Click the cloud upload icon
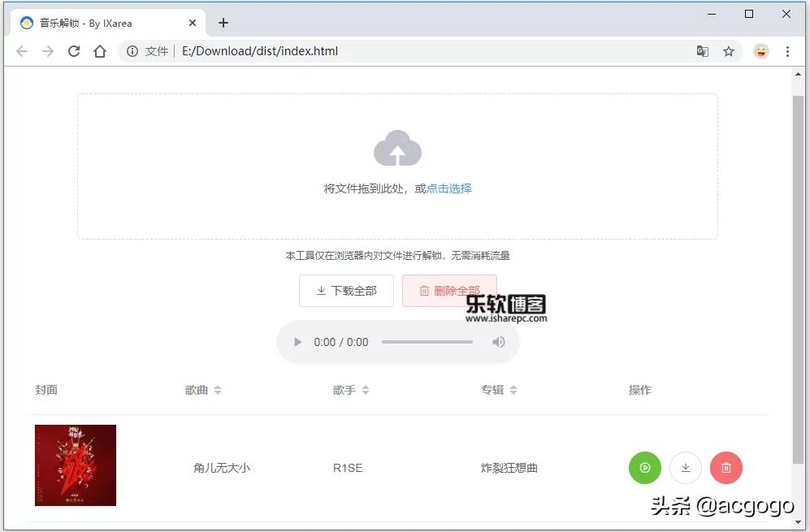 [x=397, y=148]
